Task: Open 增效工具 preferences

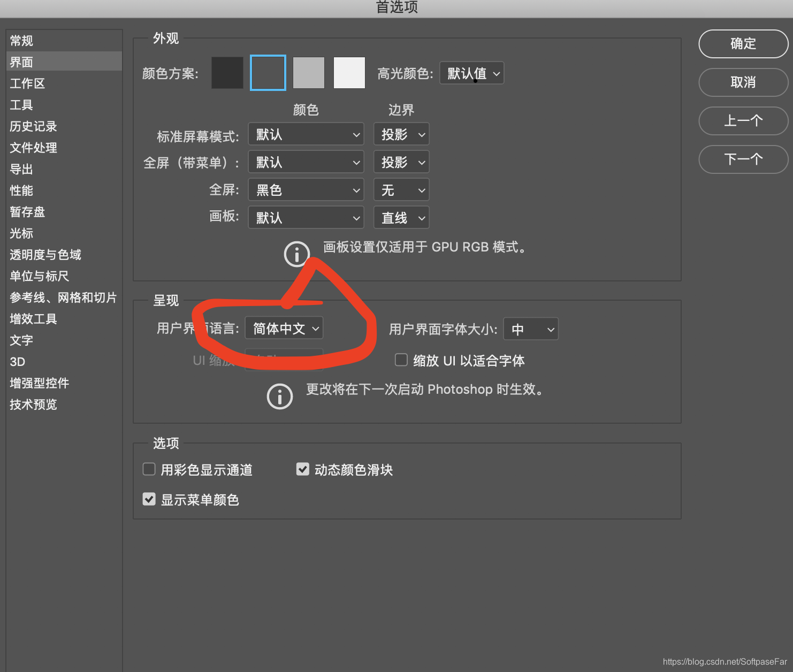Action: tap(64, 319)
